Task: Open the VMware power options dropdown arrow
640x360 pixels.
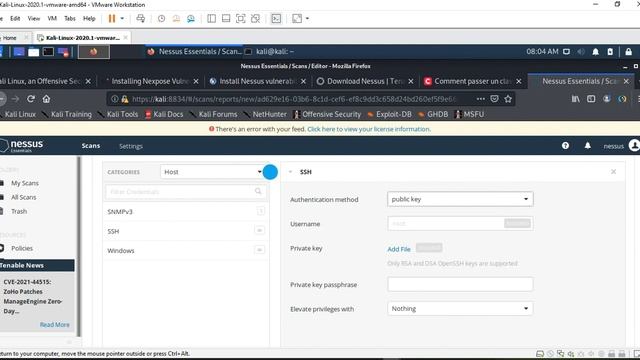Action: click(122, 18)
